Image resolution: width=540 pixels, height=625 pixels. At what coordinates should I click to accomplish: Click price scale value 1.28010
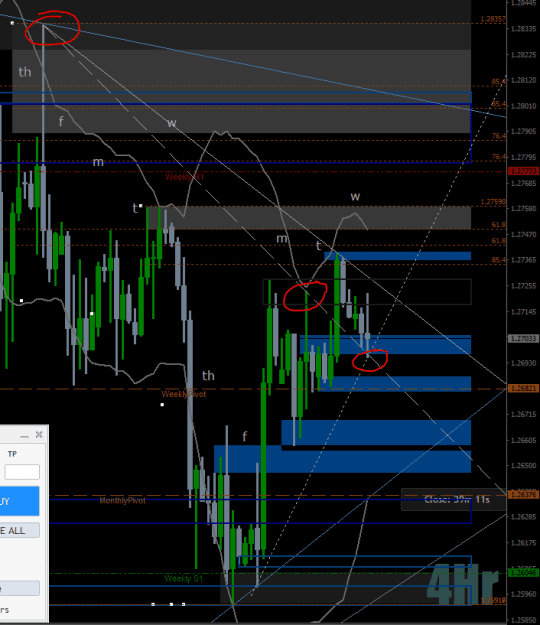(x=524, y=106)
